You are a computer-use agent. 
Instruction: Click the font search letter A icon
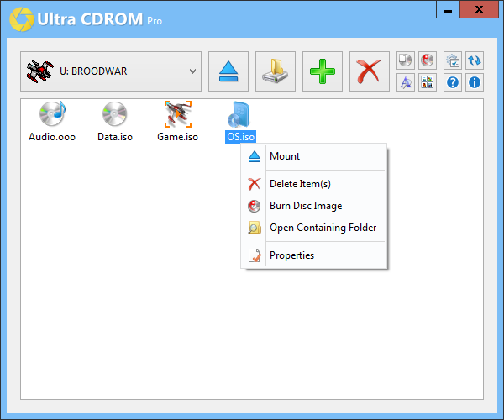tap(406, 82)
